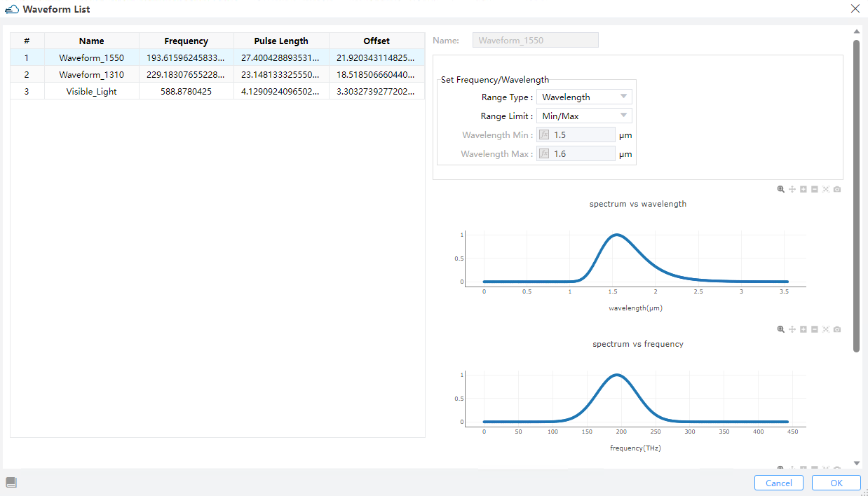Select the Waveform_1550 row name
868x496 pixels.
click(x=92, y=57)
